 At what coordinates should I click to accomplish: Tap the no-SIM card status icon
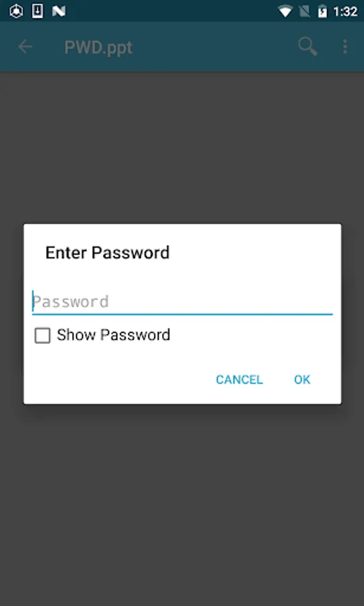[x=305, y=11]
